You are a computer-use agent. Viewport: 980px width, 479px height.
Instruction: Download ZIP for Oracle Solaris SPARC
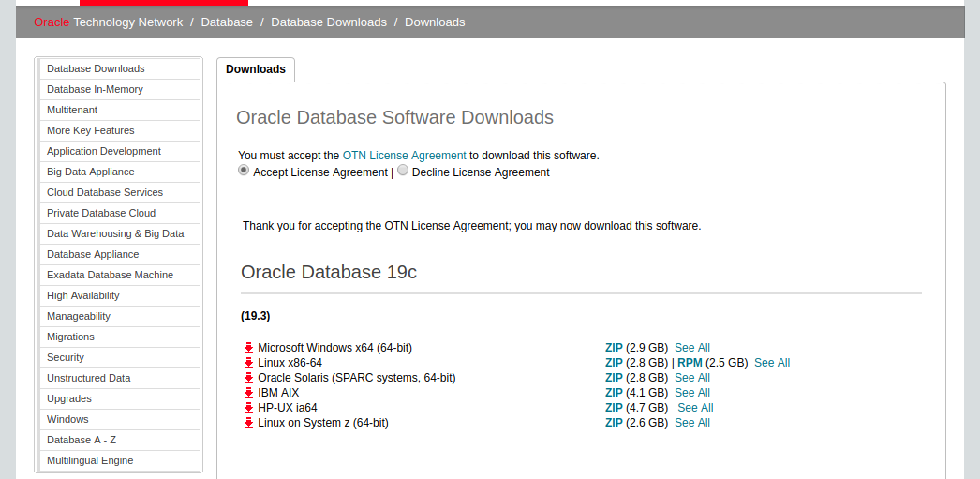[x=614, y=378]
